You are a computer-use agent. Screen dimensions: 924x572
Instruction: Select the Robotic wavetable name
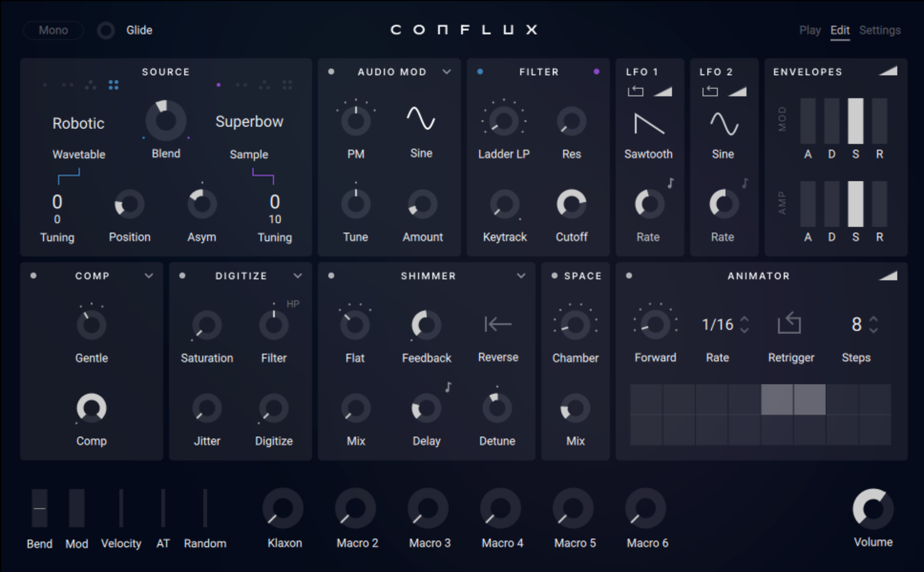click(78, 123)
